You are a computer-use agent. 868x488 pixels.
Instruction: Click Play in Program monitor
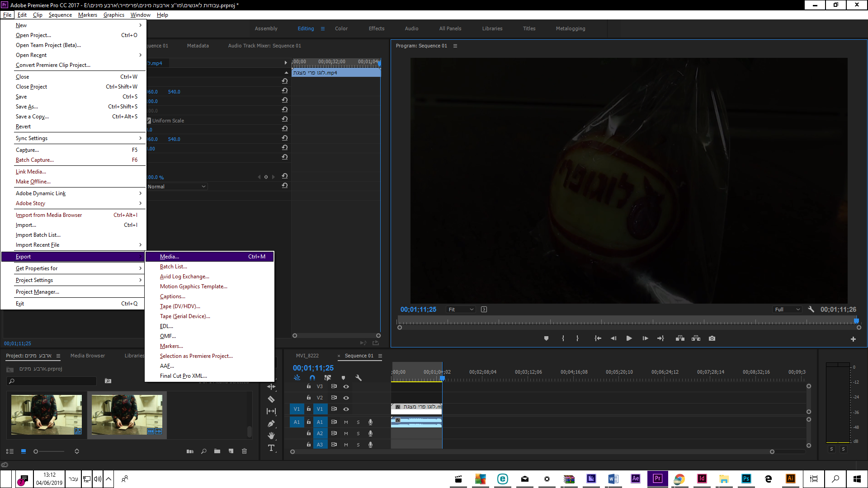629,338
